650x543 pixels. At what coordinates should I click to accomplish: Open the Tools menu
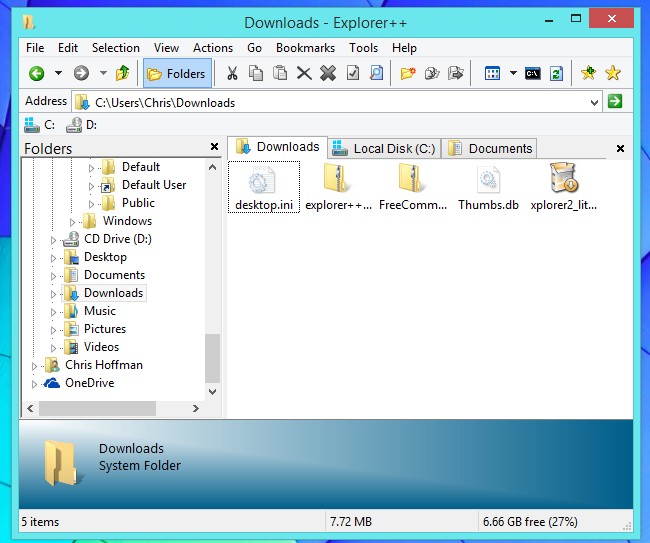tap(363, 48)
